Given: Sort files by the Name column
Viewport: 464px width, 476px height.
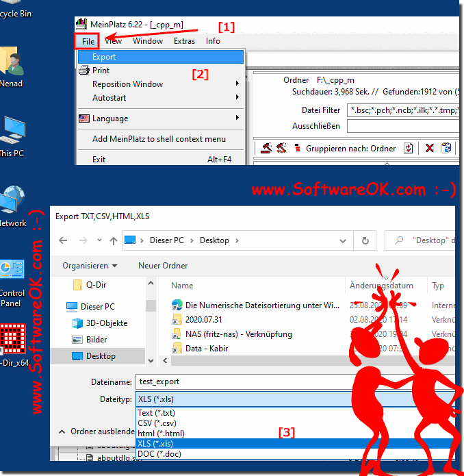Looking at the screenshot, I should 182,286.
